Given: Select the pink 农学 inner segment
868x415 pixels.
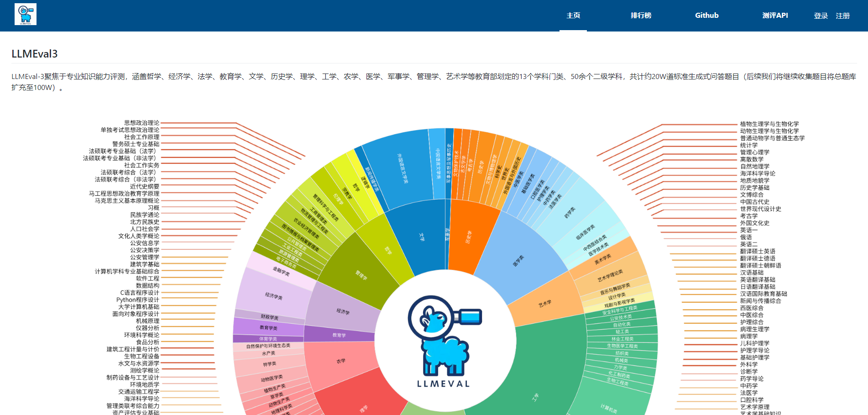Looking at the screenshot, I should pos(341,361).
